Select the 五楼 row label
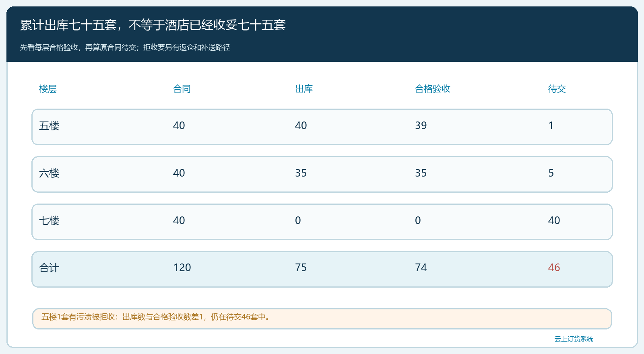644x354 pixels. click(49, 126)
